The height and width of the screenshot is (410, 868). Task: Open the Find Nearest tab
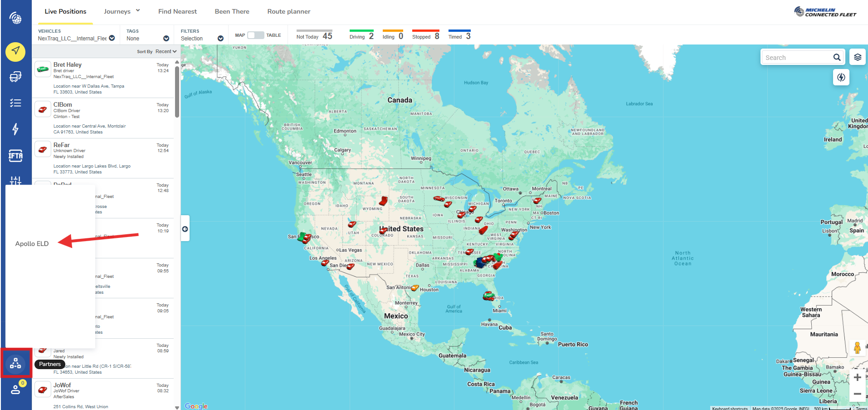[x=177, y=11]
